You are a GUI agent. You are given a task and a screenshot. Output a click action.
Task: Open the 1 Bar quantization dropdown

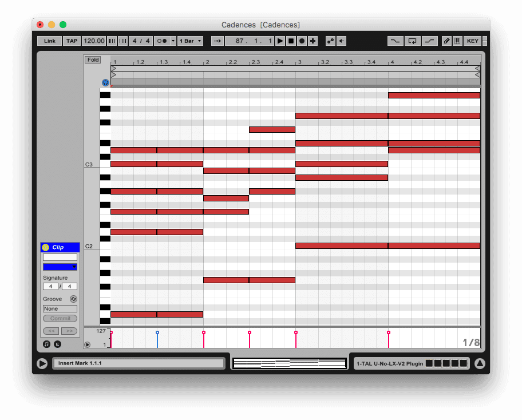point(190,41)
